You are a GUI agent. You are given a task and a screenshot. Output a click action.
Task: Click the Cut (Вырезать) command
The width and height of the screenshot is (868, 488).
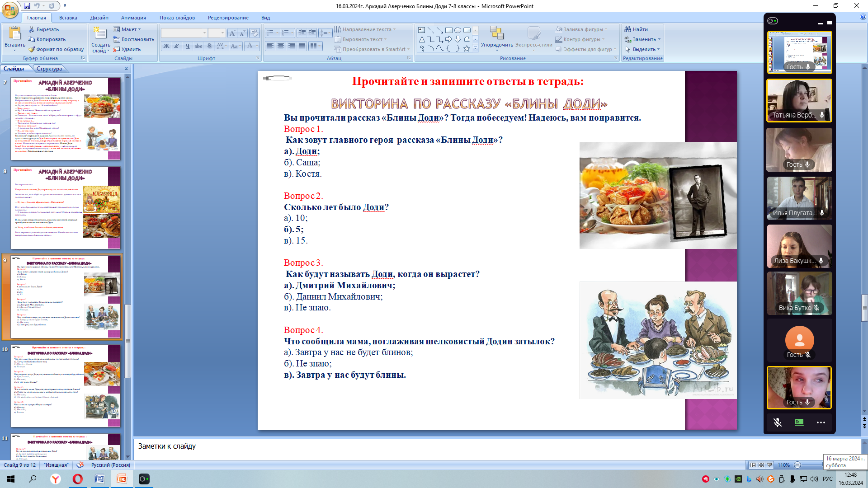tap(44, 29)
